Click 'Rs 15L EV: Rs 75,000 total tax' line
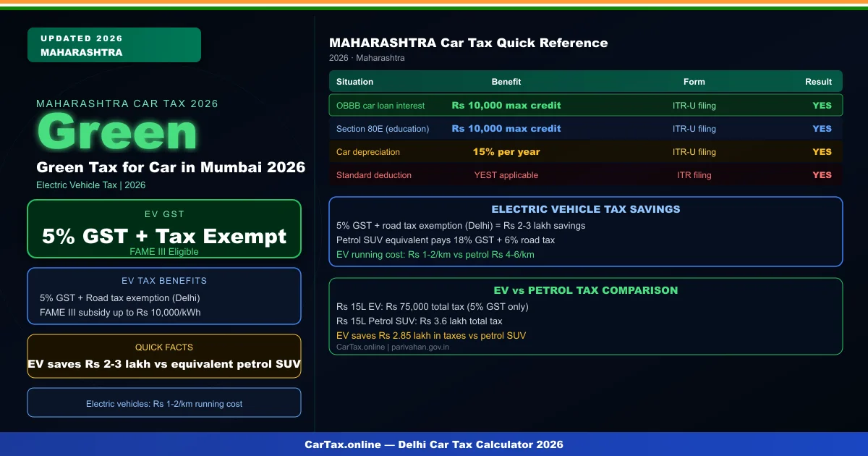This screenshot has height=456, width=868. [433, 307]
